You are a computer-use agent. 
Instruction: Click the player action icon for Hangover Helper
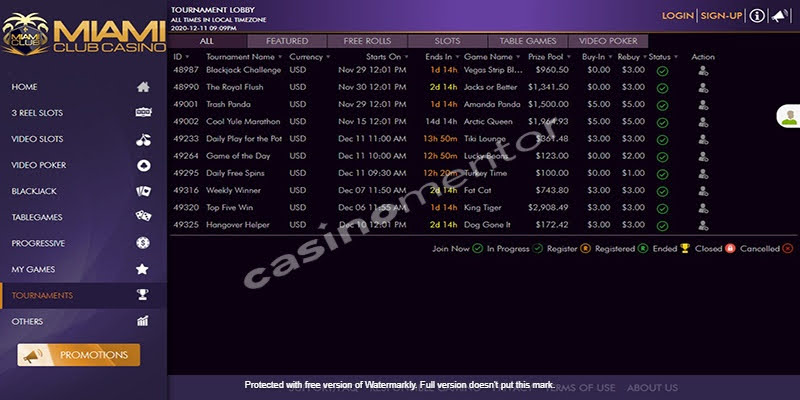(x=703, y=226)
